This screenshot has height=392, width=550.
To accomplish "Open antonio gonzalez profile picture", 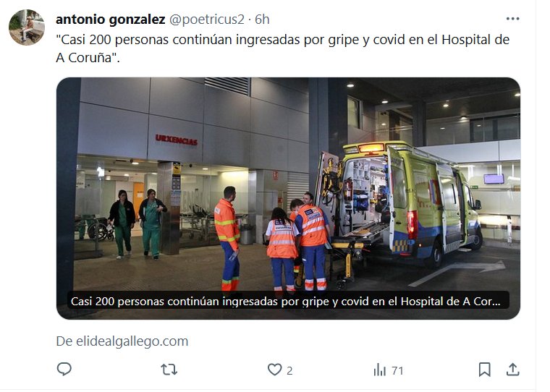I will click(27, 27).
